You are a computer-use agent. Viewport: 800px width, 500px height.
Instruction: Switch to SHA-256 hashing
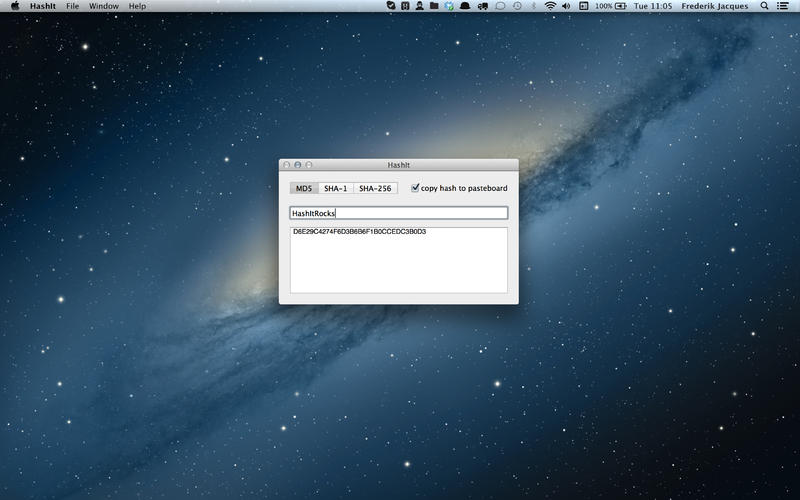coord(375,188)
